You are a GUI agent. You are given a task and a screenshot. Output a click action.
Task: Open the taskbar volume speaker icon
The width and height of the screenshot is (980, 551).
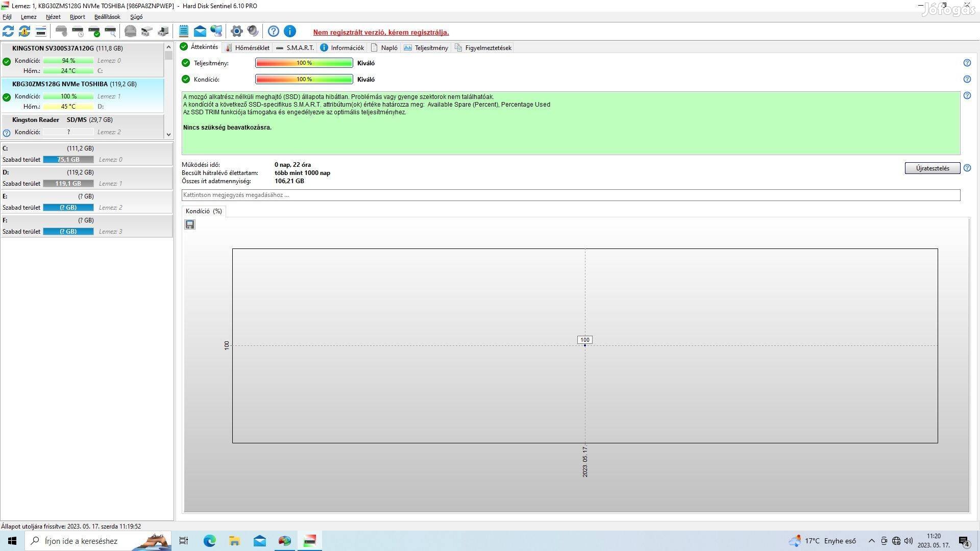click(x=909, y=541)
